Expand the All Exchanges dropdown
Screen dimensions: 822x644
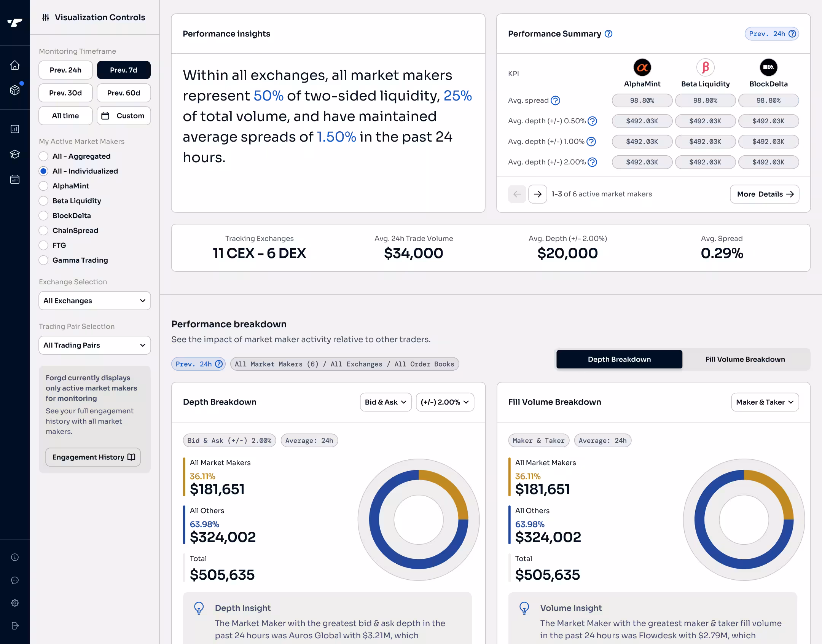(94, 301)
